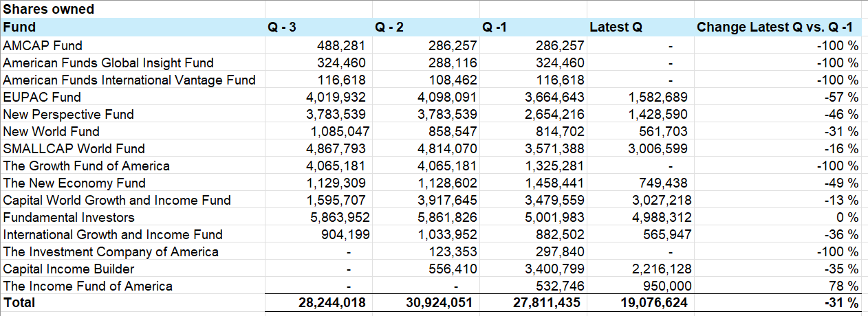This screenshot has height=316, width=868.
Task: Click the Total row change value -31 %
Action: pyautogui.click(x=841, y=302)
